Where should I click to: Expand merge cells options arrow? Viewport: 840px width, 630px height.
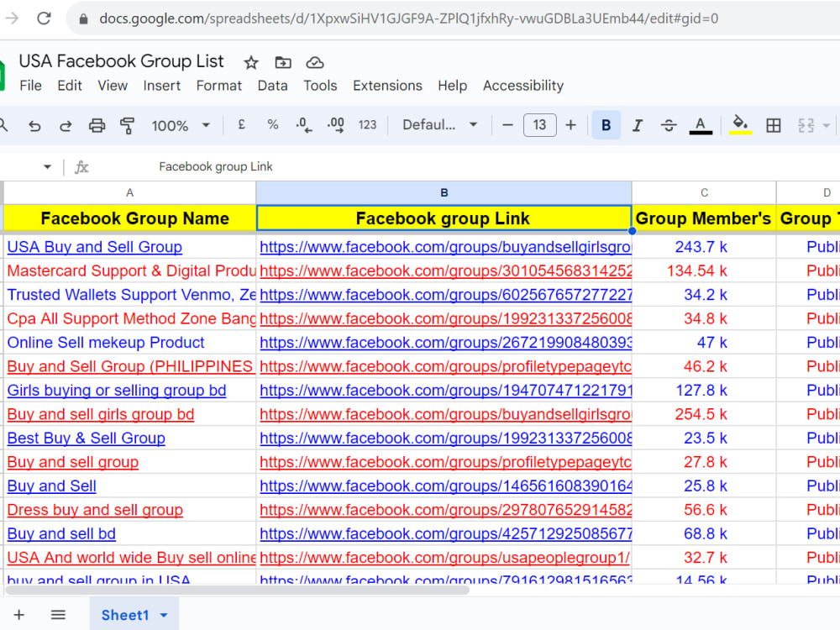[x=826, y=125]
